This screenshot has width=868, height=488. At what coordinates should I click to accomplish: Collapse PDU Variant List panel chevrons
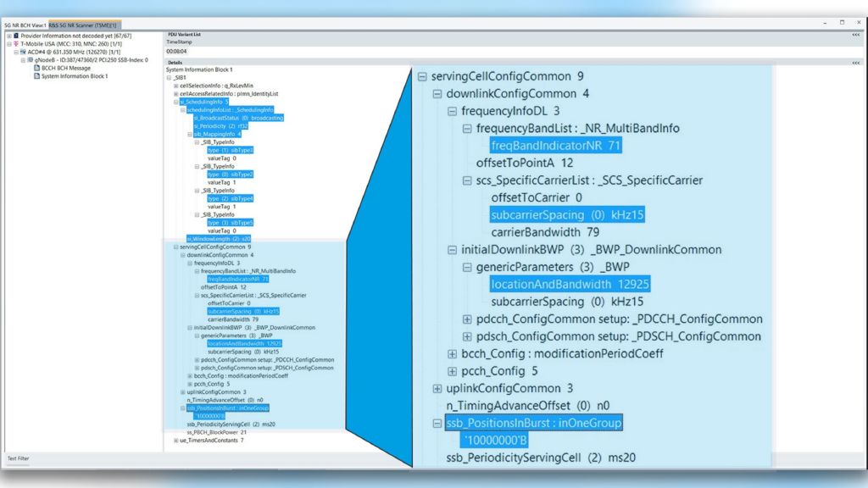click(x=855, y=36)
